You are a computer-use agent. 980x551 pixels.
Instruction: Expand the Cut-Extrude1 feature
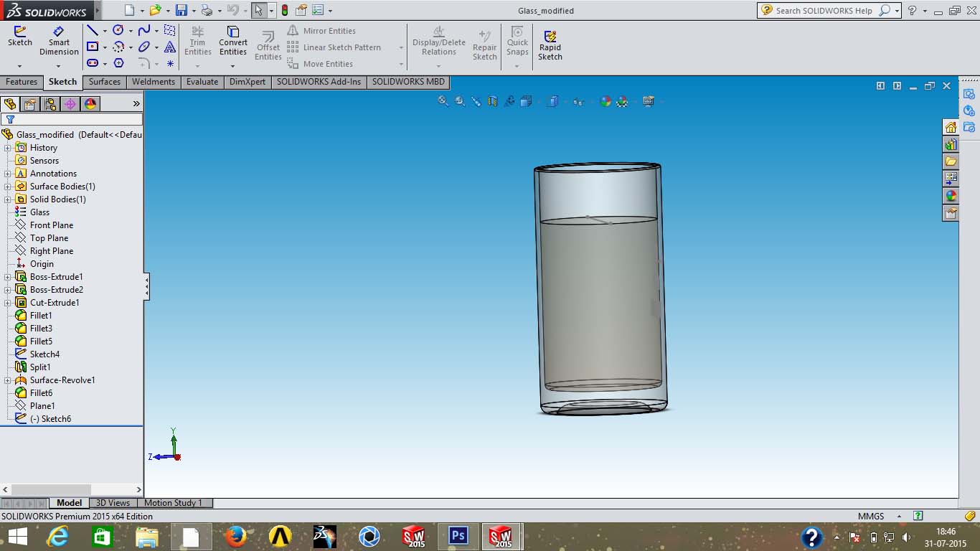tap(8, 303)
